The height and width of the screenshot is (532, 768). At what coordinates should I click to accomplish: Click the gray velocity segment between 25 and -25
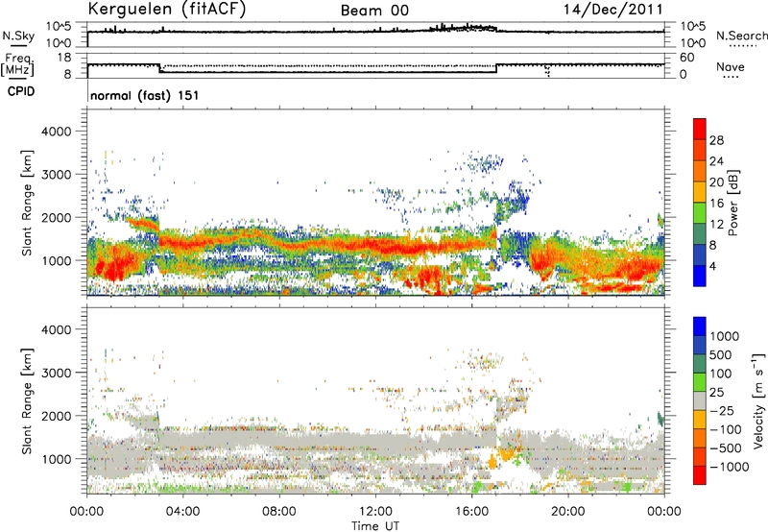click(x=700, y=400)
